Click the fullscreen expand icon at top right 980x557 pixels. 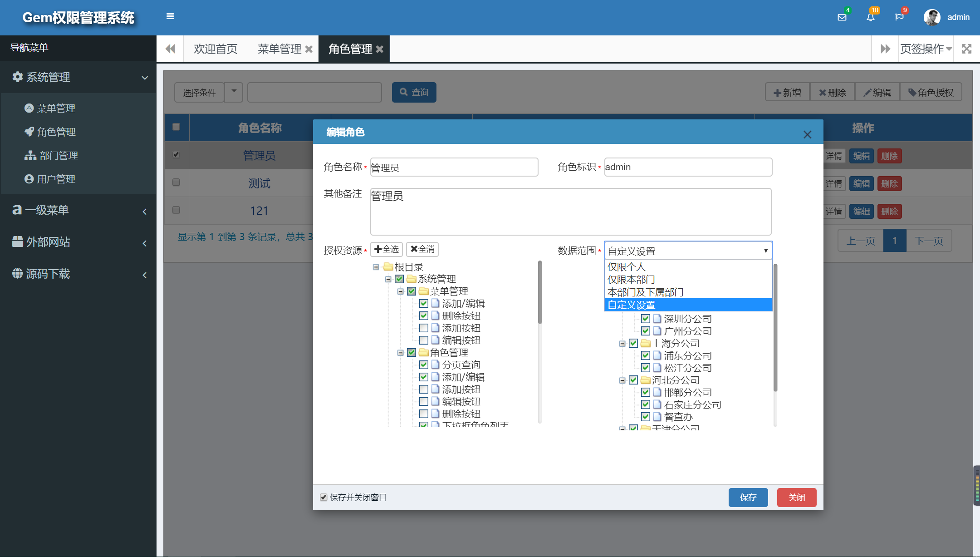point(967,49)
